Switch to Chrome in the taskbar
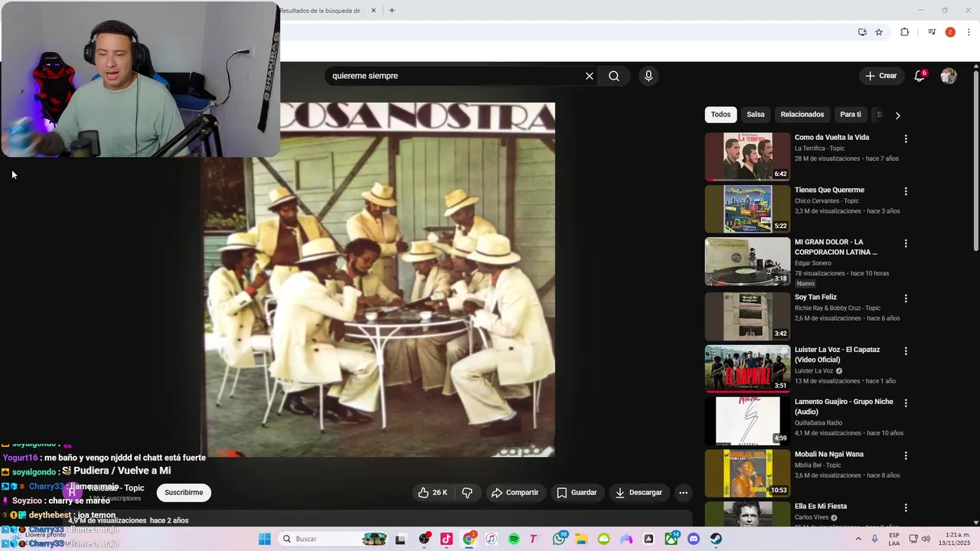The image size is (980, 551). [x=469, y=539]
